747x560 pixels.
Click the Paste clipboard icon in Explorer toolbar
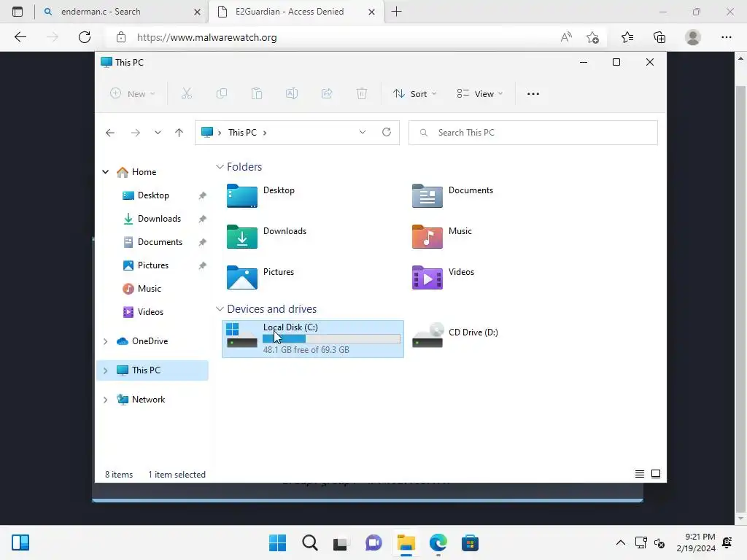(257, 94)
